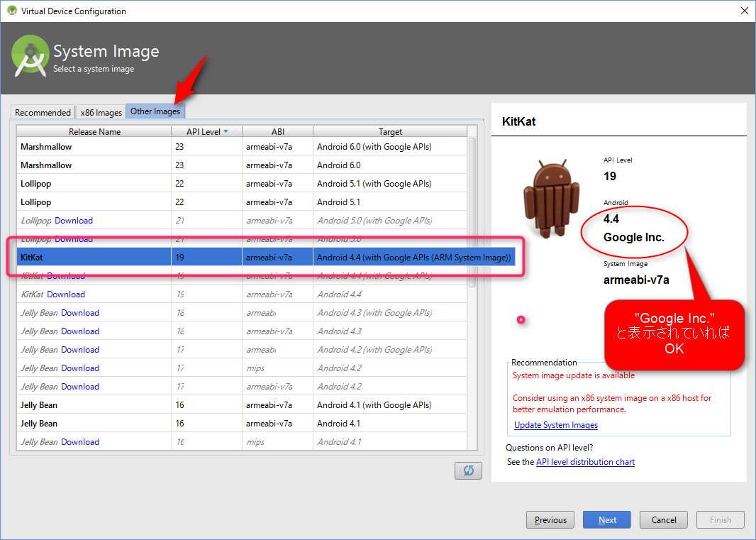Click the KitKat heading in details panel
The height and width of the screenshot is (540, 756).
pyautogui.click(x=519, y=121)
